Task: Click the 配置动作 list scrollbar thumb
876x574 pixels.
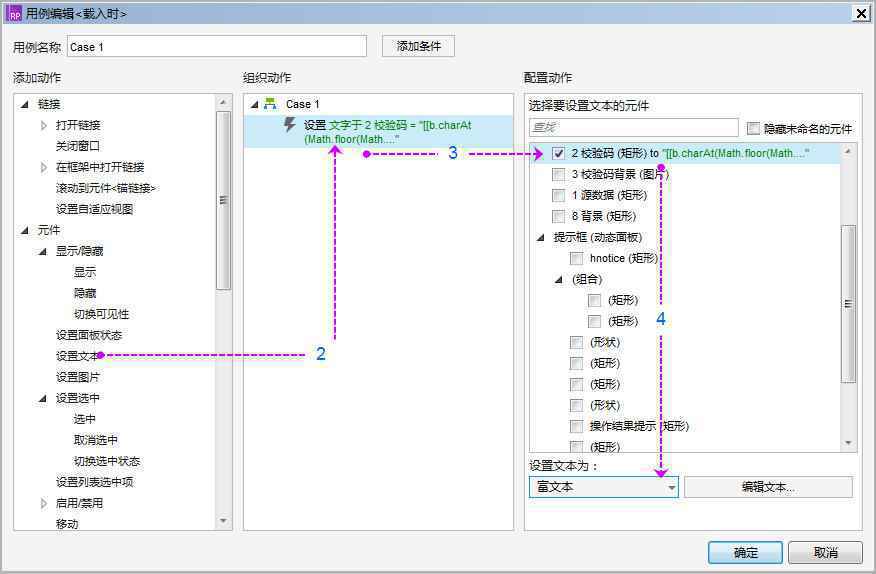Action: click(x=848, y=303)
